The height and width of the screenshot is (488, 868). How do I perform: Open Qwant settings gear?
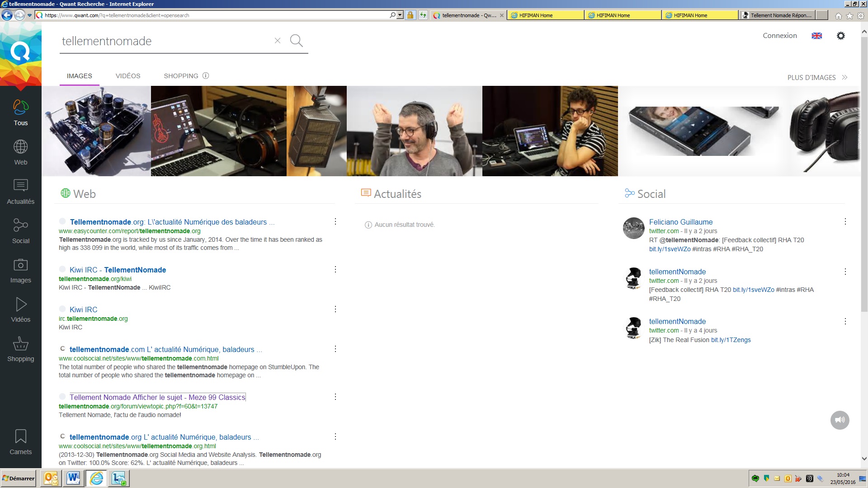tap(841, 36)
